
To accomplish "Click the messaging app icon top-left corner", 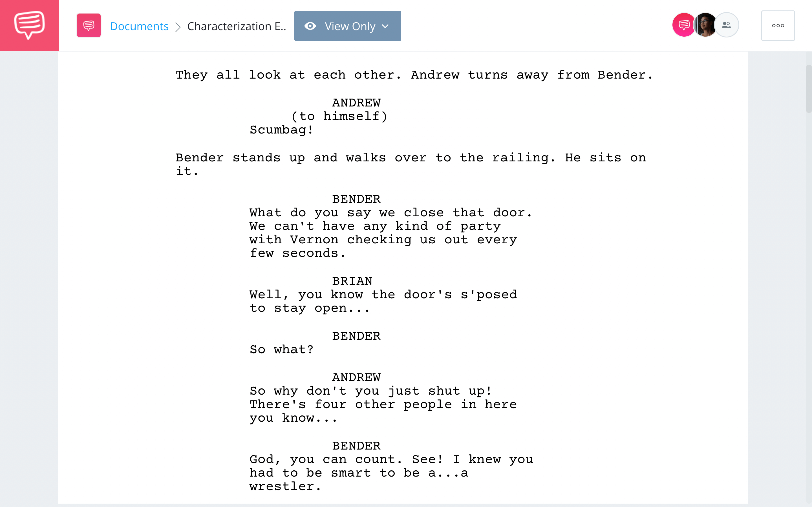I will coord(29,25).
